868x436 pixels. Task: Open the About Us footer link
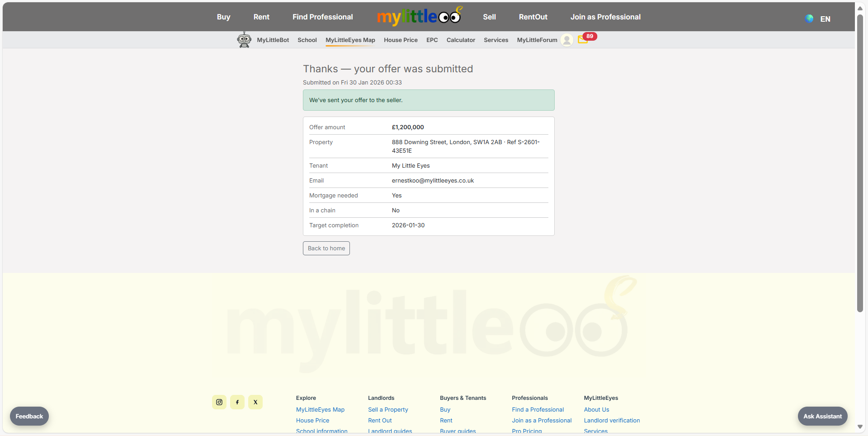point(596,409)
